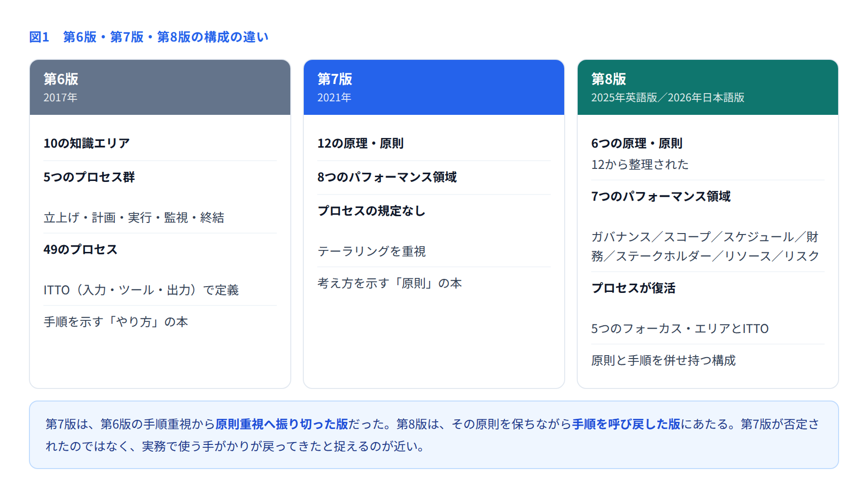Screen dimensions: 868x498
Task: Click 考え方を示す「原則」の本 line
Action: (x=390, y=283)
